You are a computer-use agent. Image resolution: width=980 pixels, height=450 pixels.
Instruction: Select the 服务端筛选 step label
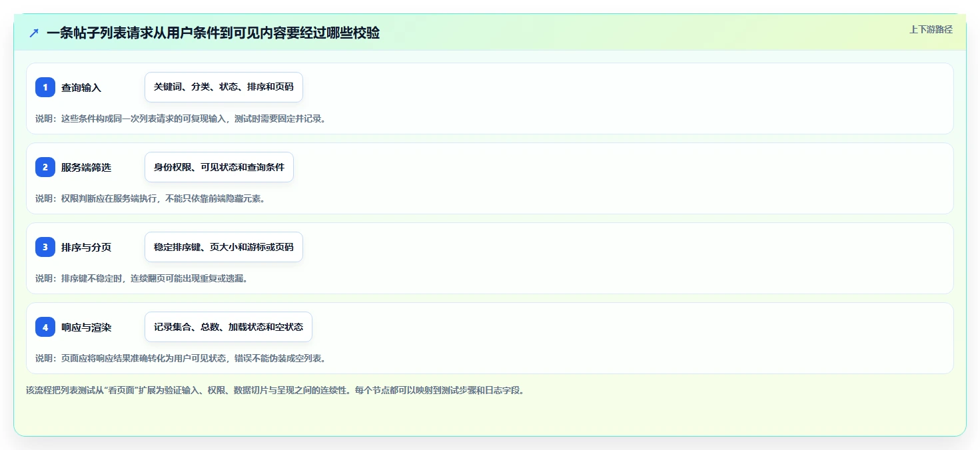click(x=86, y=167)
